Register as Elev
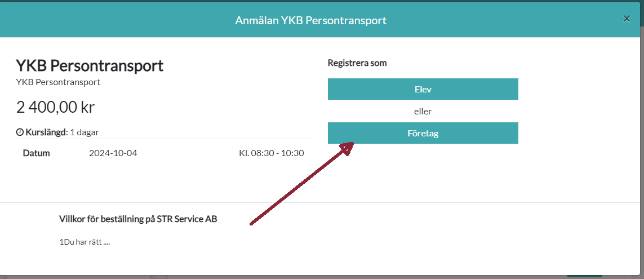 (423, 89)
